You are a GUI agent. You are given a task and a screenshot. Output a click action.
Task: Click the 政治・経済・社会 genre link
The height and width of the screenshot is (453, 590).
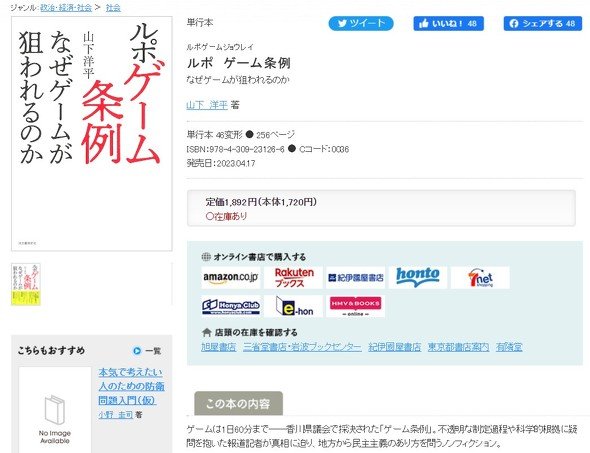click(x=66, y=8)
